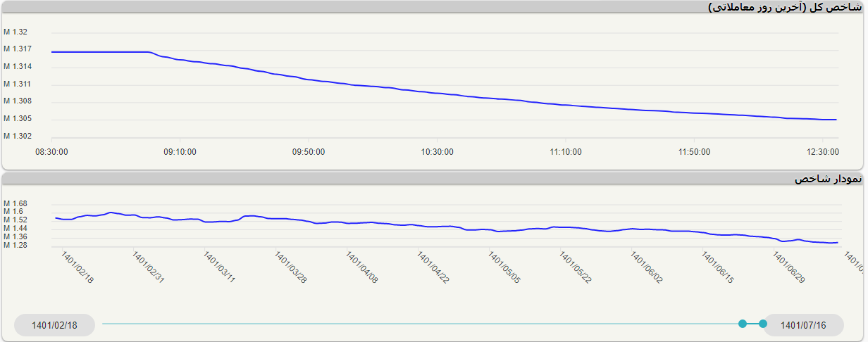The height and width of the screenshot is (342, 868).
Task: Click the 09:50:00 time axis label
Action: click(x=309, y=151)
